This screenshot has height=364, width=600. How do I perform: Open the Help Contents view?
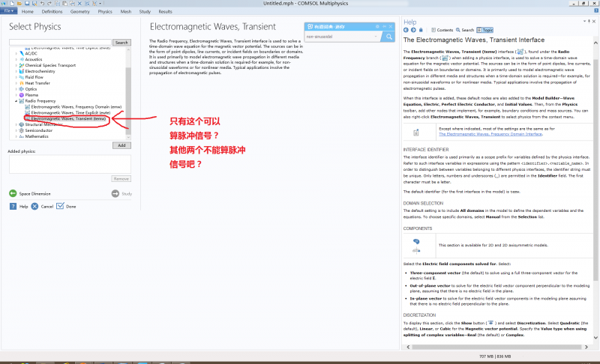point(442,30)
